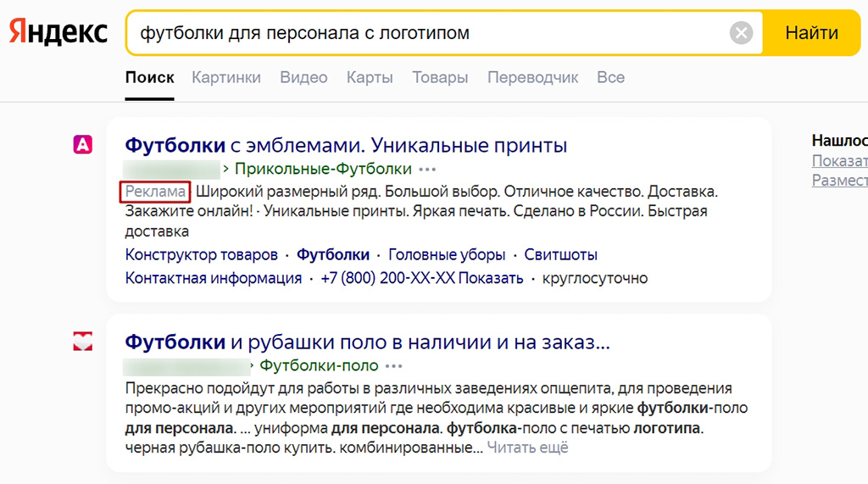868x484 pixels.
Task: Open the Футболки-поло breadcrumb link
Action: (319, 365)
